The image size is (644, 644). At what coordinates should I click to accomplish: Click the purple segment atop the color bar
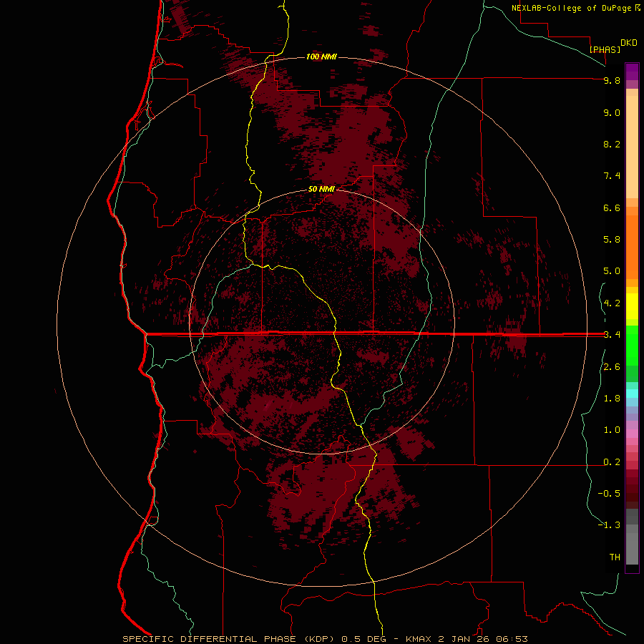click(632, 72)
